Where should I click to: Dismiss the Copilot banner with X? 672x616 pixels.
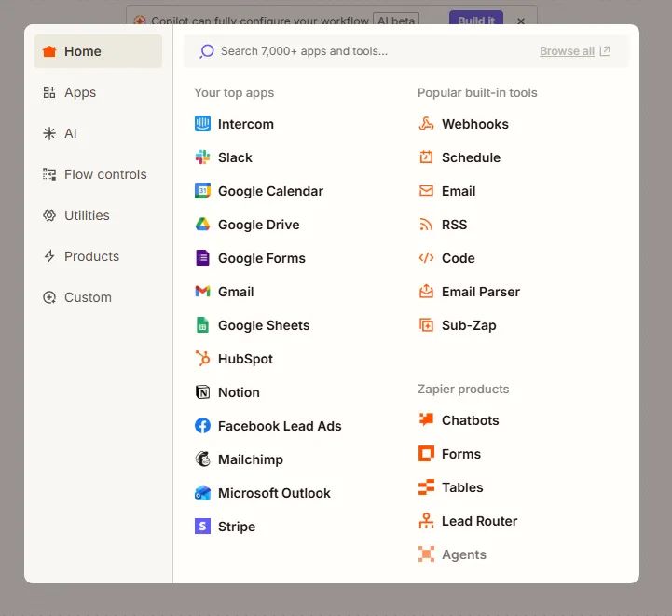pyautogui.click(x=521, y=21)
